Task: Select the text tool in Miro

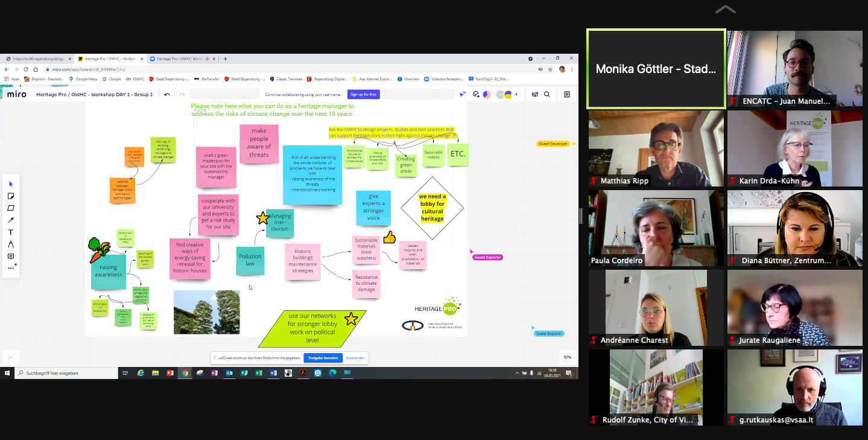Action: (10, 232)
